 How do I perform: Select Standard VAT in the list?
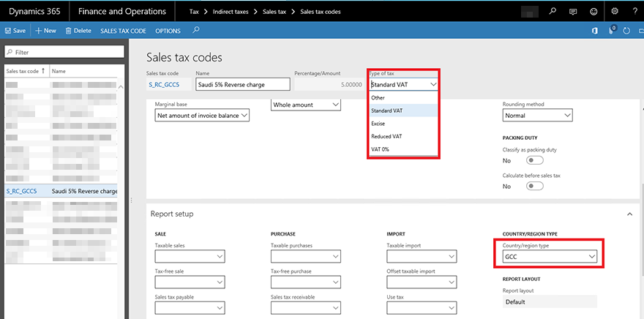pos(403,110)
